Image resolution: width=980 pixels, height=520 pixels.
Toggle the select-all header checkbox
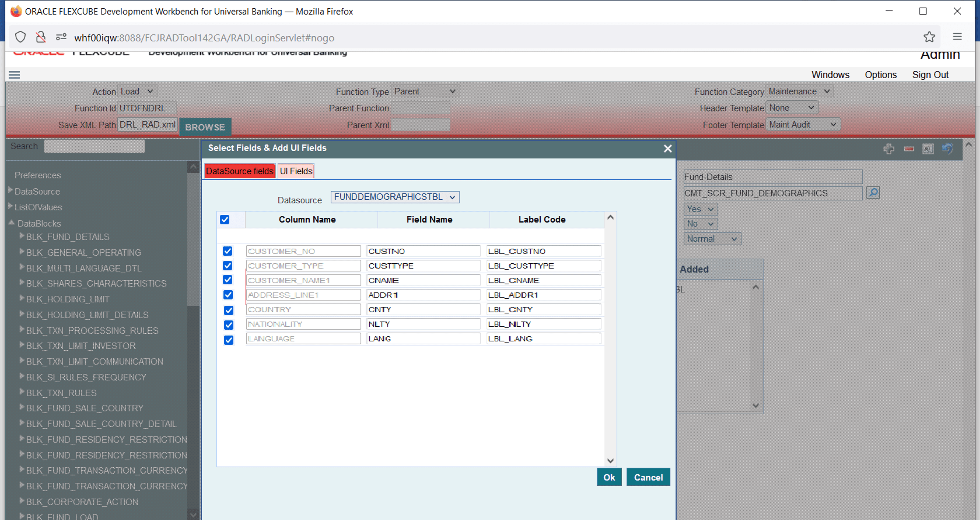click(x=224, y=220)
